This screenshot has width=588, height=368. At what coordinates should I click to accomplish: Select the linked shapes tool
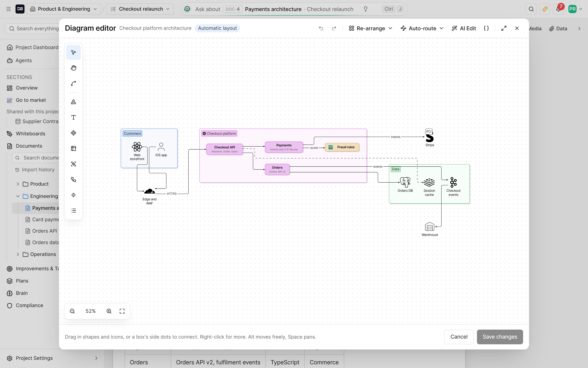tap(73, 180)
